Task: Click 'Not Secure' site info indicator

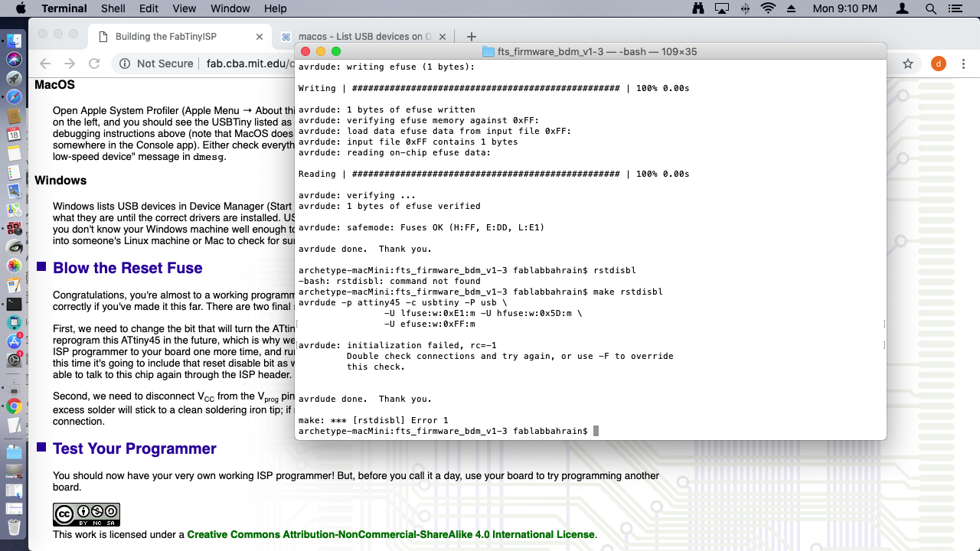Action: [156, 64]
